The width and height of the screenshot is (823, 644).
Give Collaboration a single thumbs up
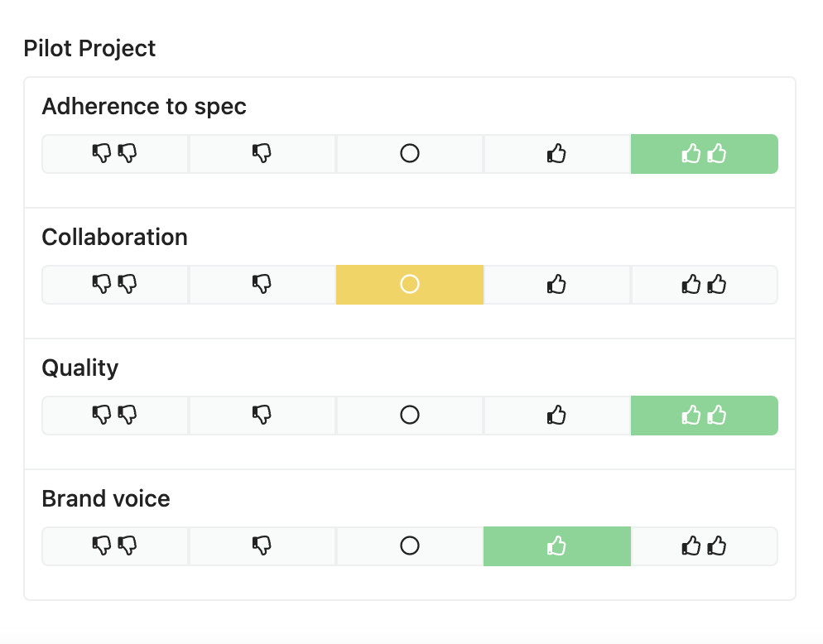pyautogui.click(x=557, y=285)
